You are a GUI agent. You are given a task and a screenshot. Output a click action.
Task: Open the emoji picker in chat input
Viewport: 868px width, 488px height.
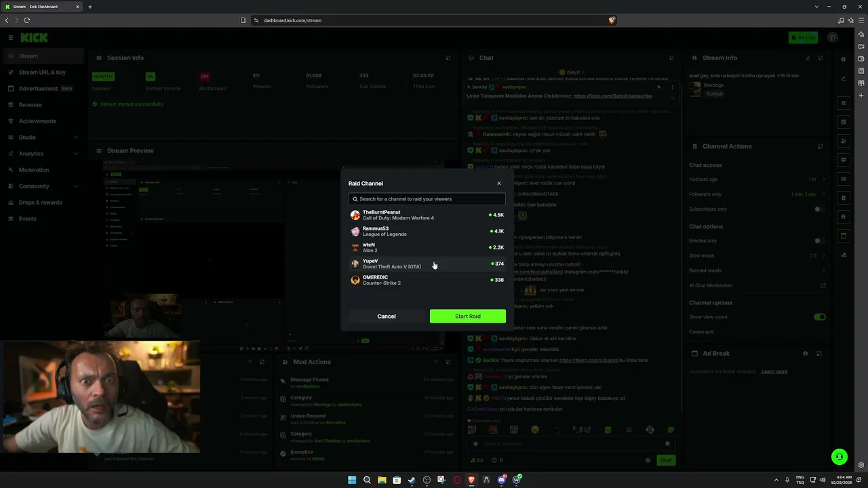[x=667, y=444]
